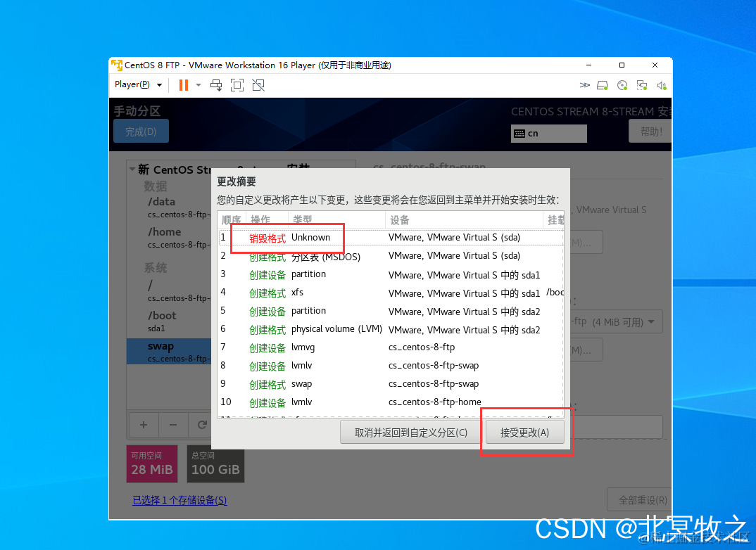Enter full screen mode
The width and height of the screenshot is (756, 550).
[x=237, y=85]
